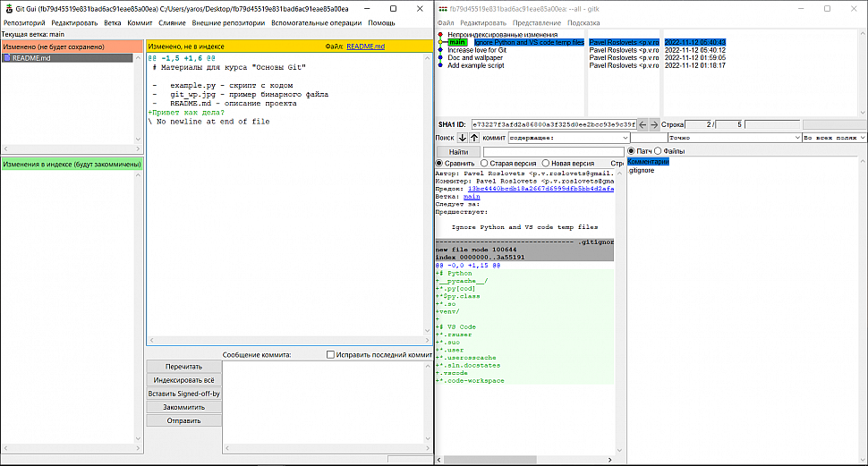Select the 'Doc and wallpaper' commit
The height and width of the screenshot is (466, 868).
pyautogui.click(x=475, y=57)
